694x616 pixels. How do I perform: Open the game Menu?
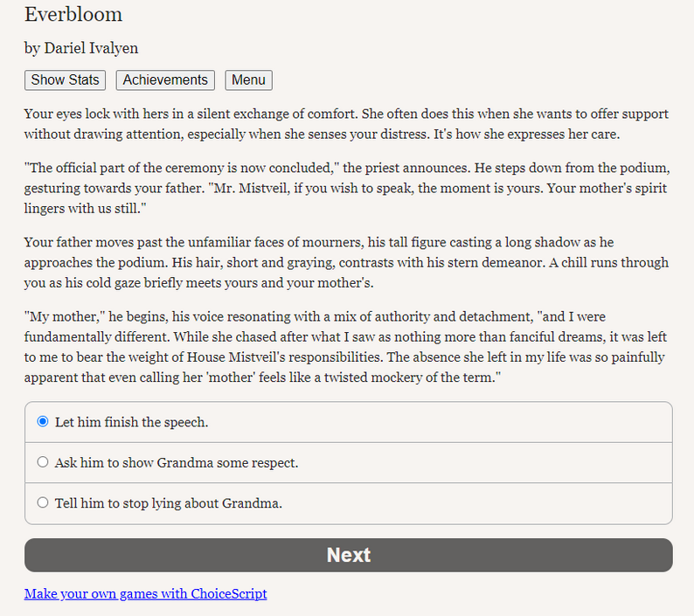248,80
